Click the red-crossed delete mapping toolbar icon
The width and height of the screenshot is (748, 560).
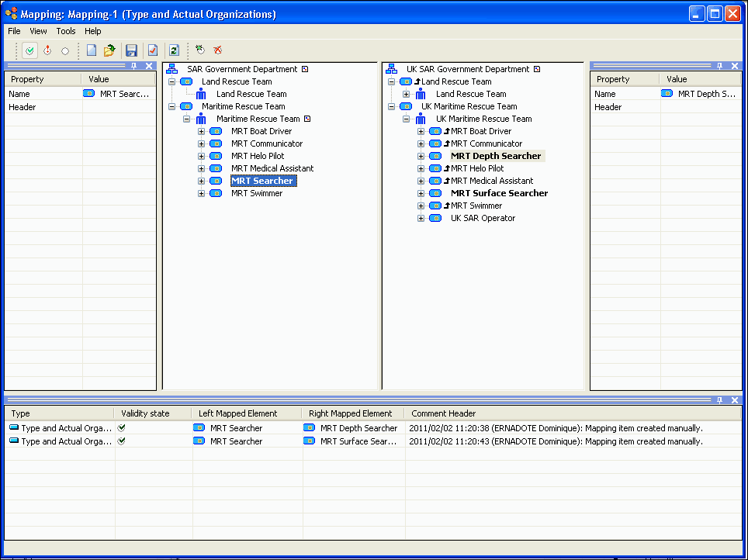[x=217, y=50]
